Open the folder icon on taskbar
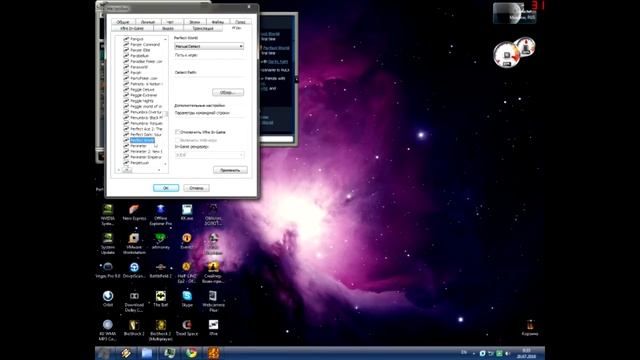The height and width of the screenshot is (360, 640). 147,353
